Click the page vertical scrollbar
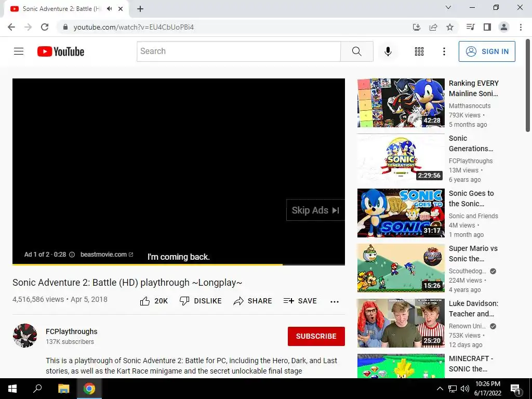Viewport: 532px width, 399px height. (x=528, y=86)
